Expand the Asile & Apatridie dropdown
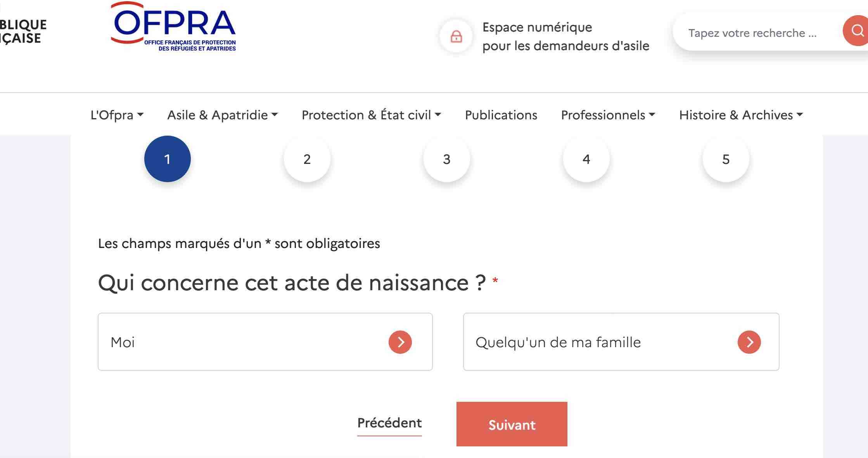The image size is (868, 458). pyautogui.click(x=223, y=115)
